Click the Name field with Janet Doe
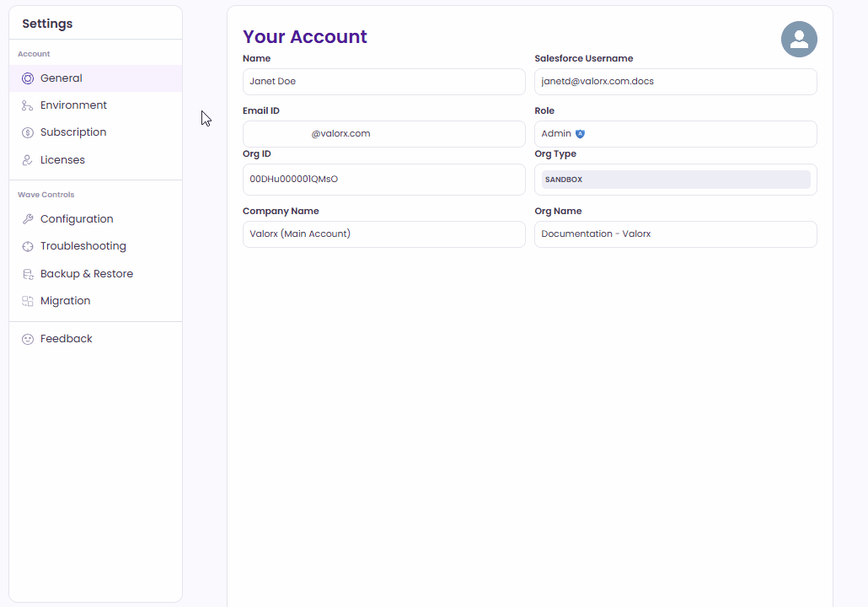This screenshot has width=868, height=607. point(383,82)
